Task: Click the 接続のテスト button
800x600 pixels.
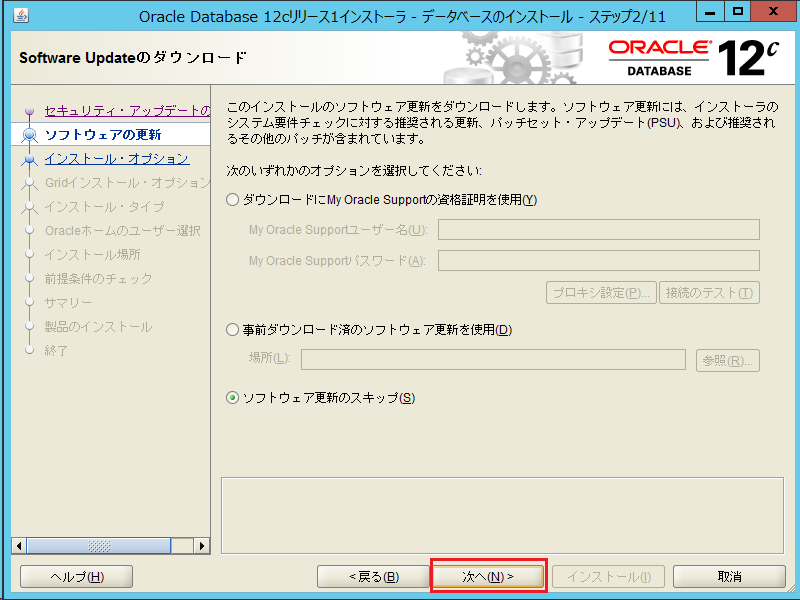Action: coord(709,292)
